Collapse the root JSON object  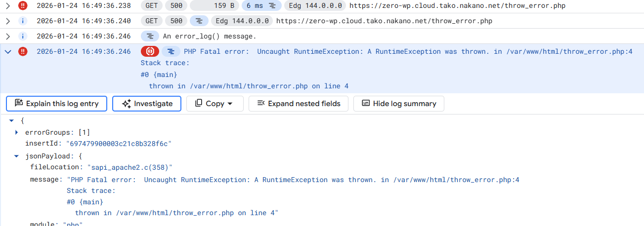point(11,120)
